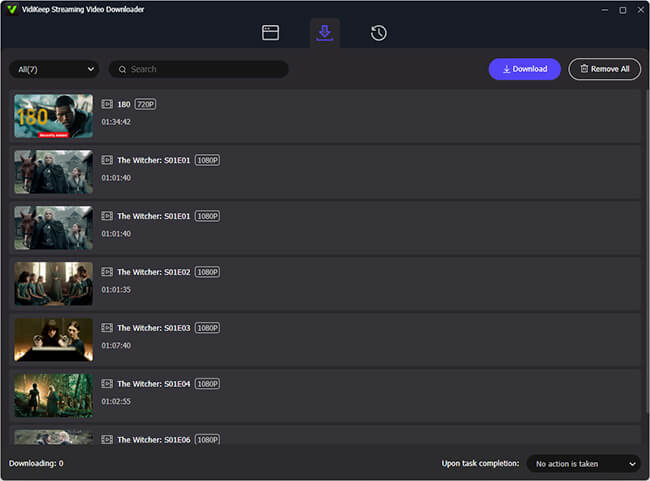Screen dimensions: 650x481
Task: Click the thumbnail for The Witcher: S01E03
Action: (x=53, y=340)
